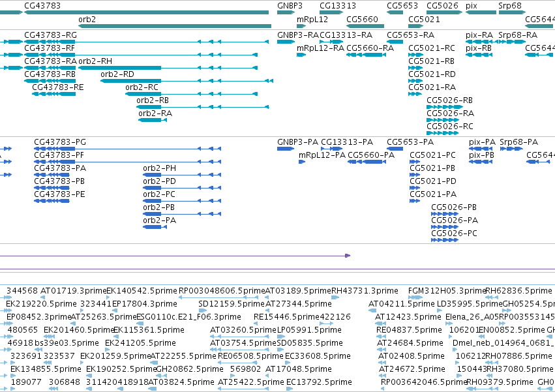The height and width of the screenshot is (392, 555).
Task: Click the orb2-RA transcript label
Action: [155, 113]
